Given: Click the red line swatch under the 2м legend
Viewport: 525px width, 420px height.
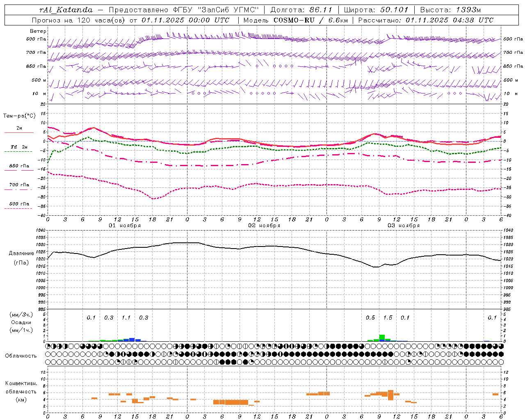Looking at the screenshot, I should [19, 132].
